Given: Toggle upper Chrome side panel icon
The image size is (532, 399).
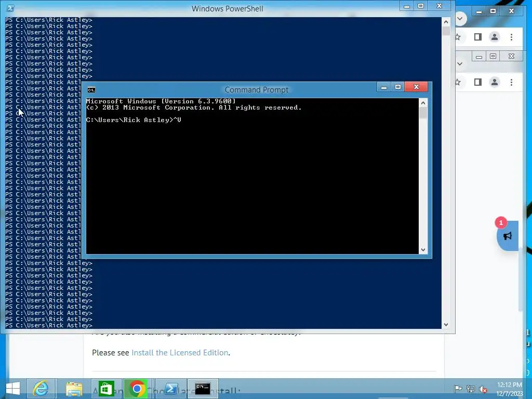Looking at the screenshot, I should click(x=478, y=37).
